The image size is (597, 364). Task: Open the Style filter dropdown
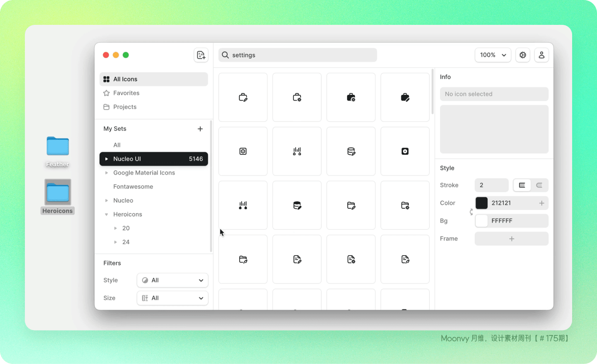(x=172, y=280)
